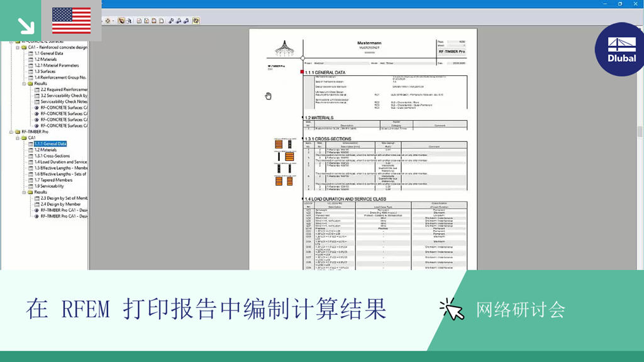Image resolution: width=644 pixels, height=362 pixels.
Task: Select 2.3 Design by Set of Members entry
Action: pyautogui.click(x=64, y=198)
